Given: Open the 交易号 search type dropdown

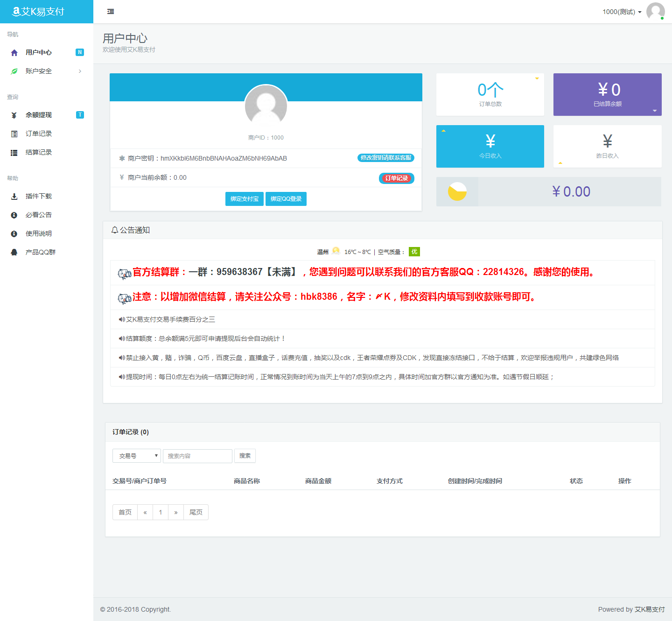Looking at the screenshot, I should click(137, 456).
